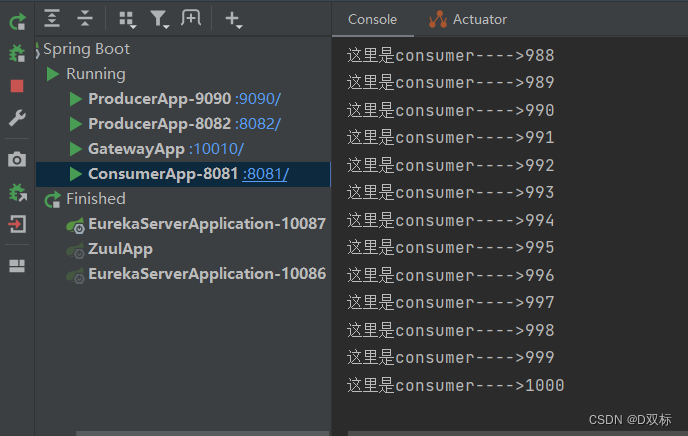Viewport: 688px width, 436px height.
Task: Open the :8082/ port link
Action: 258,124
